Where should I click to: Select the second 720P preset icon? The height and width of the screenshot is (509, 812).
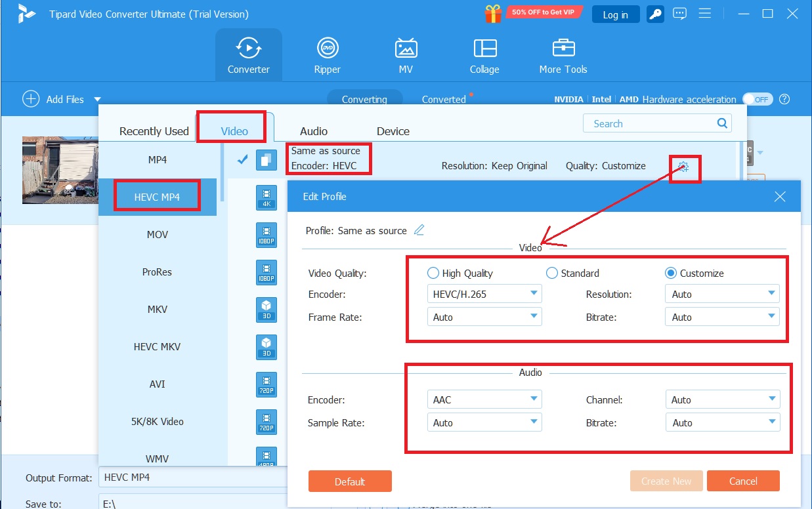tap(266, 422)
